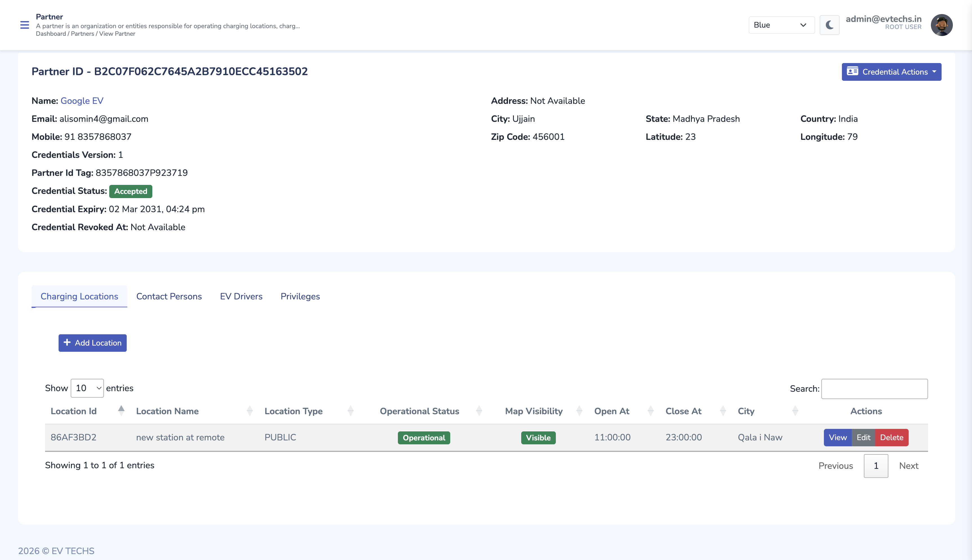Sort table by Location Id arrow
This screenshot has width=972, height=560.
click(x=121, y=411)
